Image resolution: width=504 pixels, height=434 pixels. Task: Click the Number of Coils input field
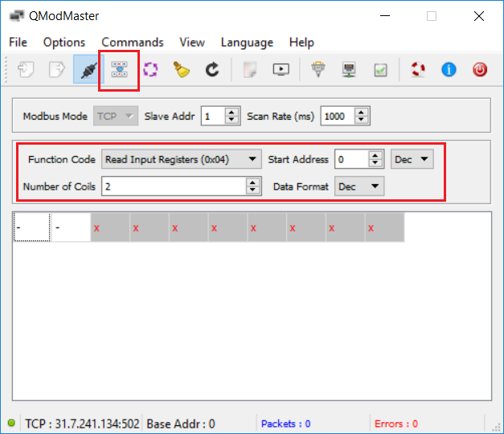[x=174, y=186]
